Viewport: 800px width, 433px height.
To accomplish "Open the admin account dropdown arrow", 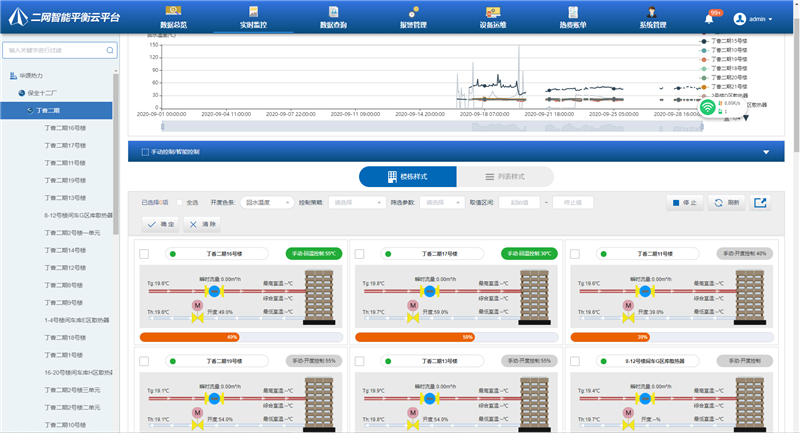I will point(770,19).
